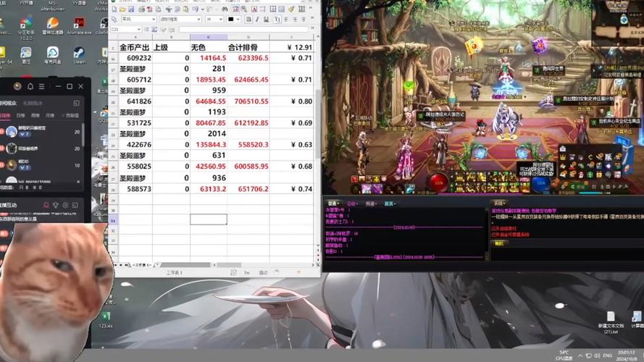Click the magnifier zoom icon in toolbar
The width and height of the screenshot is (644, 362).
[x=244, y=9]
